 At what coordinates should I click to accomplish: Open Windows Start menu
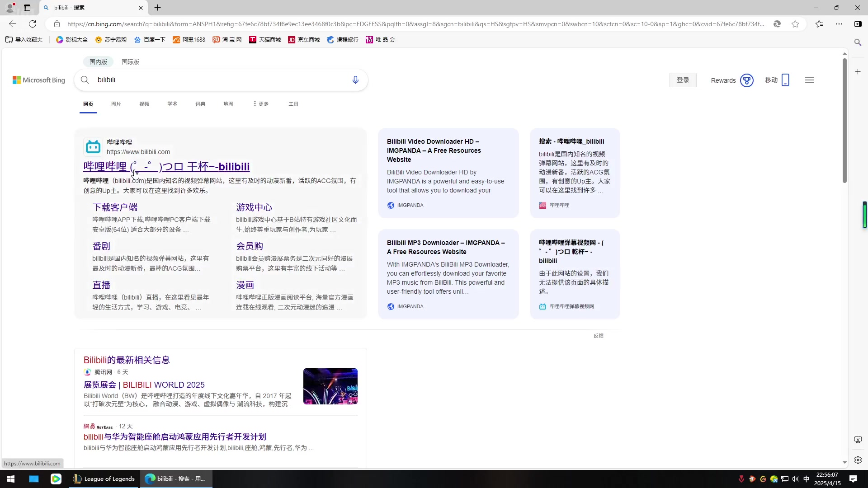pos(11,479)
